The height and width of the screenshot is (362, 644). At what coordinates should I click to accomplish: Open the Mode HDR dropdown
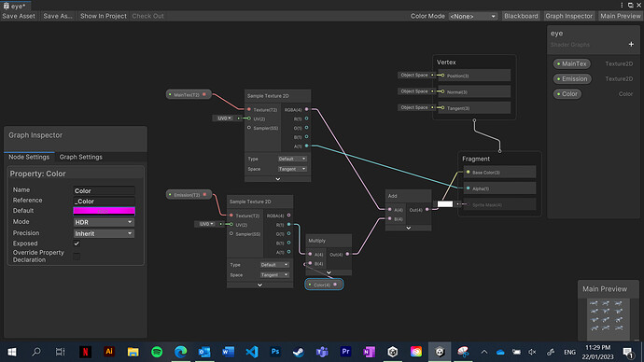click(104, 222)
